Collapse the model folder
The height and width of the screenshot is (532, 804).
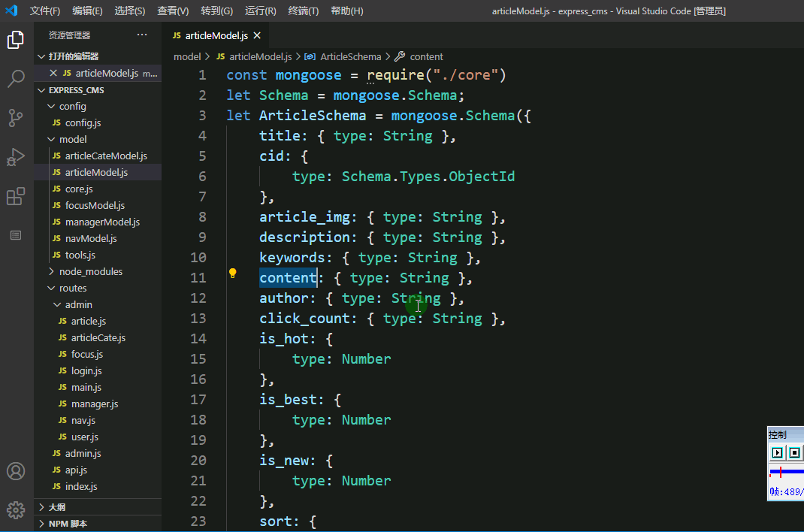98,140
